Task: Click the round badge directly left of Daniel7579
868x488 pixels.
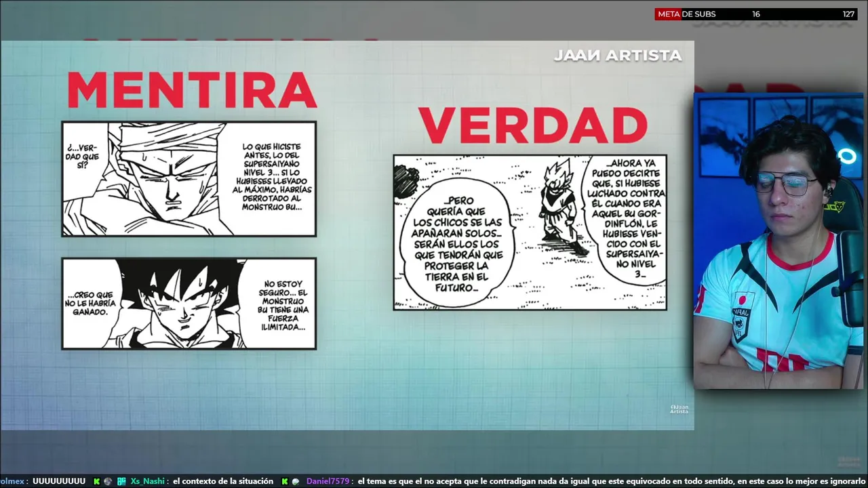Action: [x=296, y=481]
